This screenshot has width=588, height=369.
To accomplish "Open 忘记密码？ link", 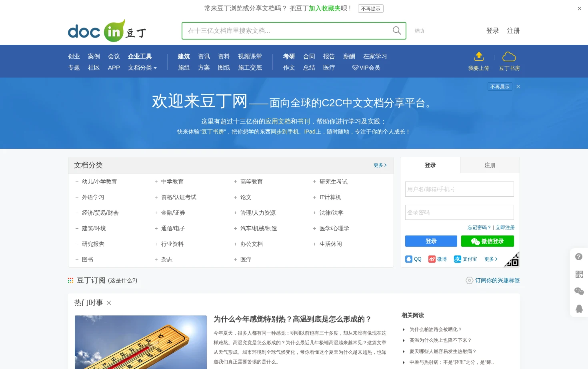I will tap(479, 227).
